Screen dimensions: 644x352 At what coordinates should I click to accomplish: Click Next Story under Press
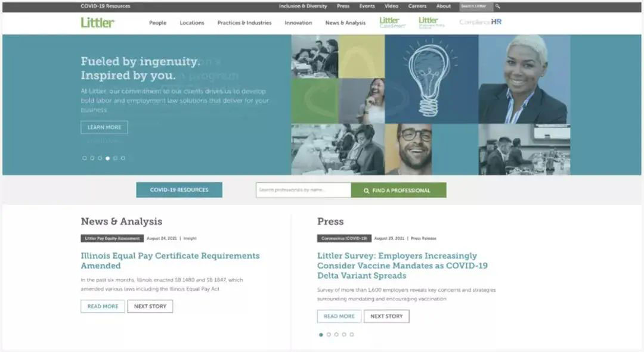pyautogui.click(x=386, y=316)
